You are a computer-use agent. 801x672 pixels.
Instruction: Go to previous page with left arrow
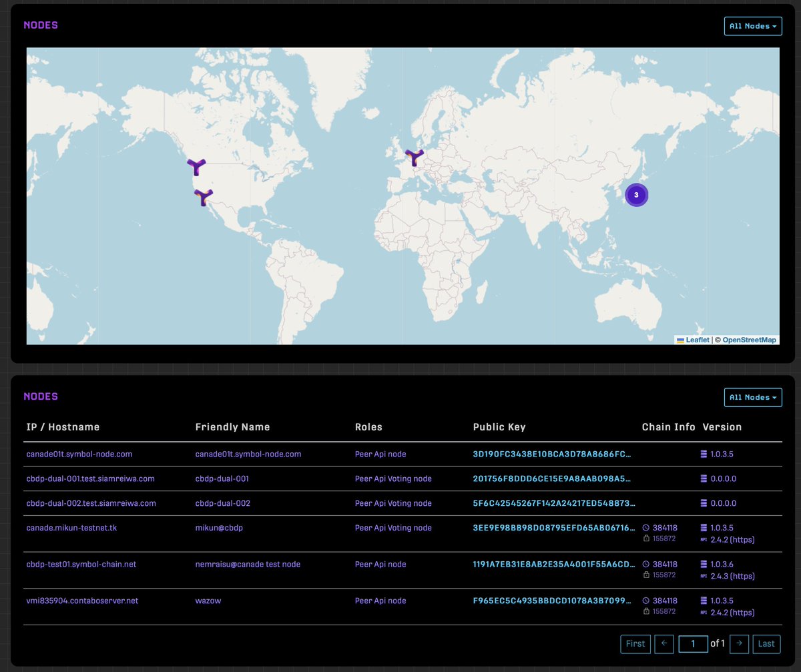point(664,644)
